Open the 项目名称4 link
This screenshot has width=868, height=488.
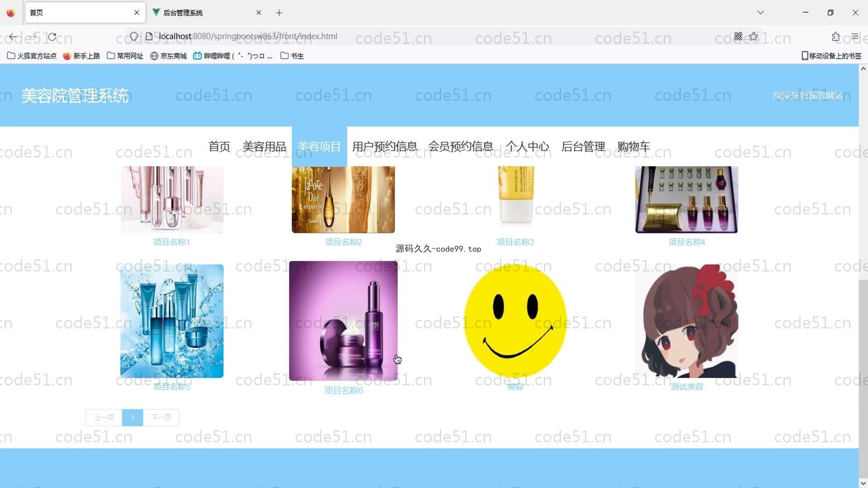[x=687, y=242]
